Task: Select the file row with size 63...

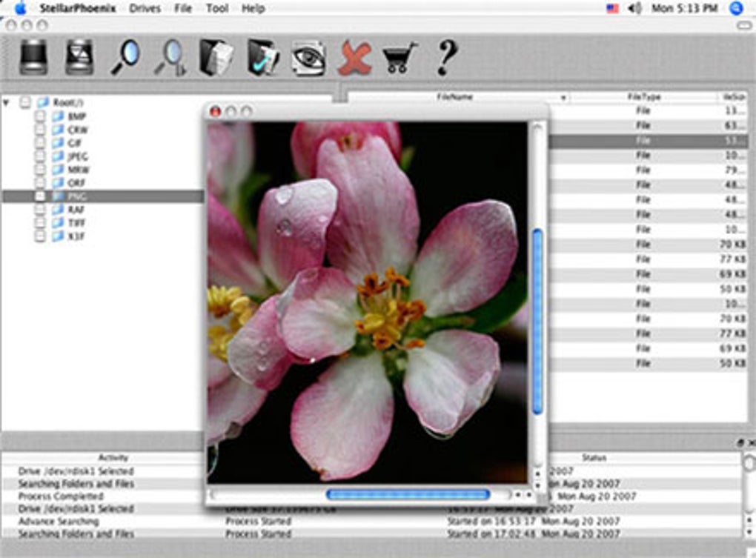Action: click(x=648, y=126)
